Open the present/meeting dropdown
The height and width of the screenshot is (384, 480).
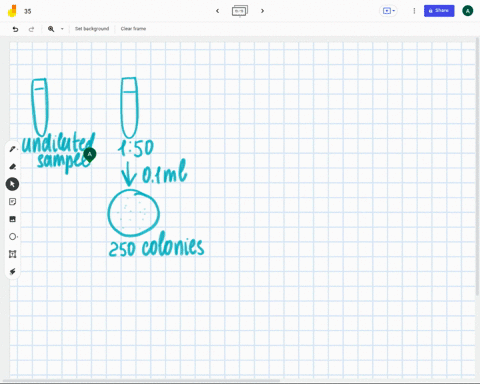point(388,11)
